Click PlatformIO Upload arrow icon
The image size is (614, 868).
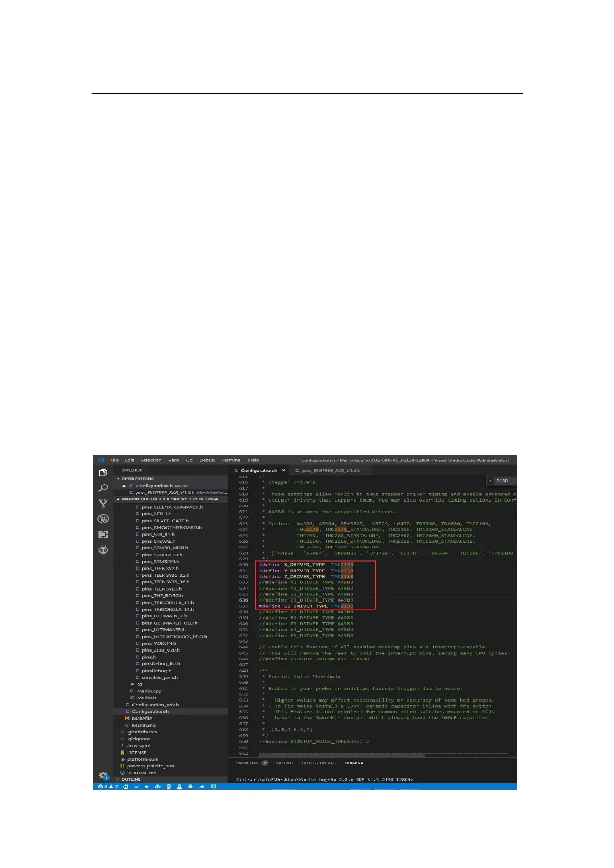point(146,787)
